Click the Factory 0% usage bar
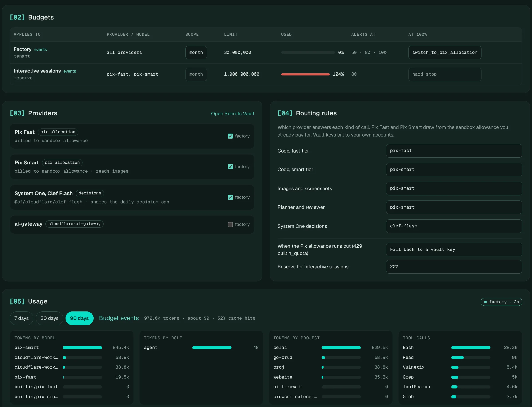532x407 pixels. (x=308, y=53)
